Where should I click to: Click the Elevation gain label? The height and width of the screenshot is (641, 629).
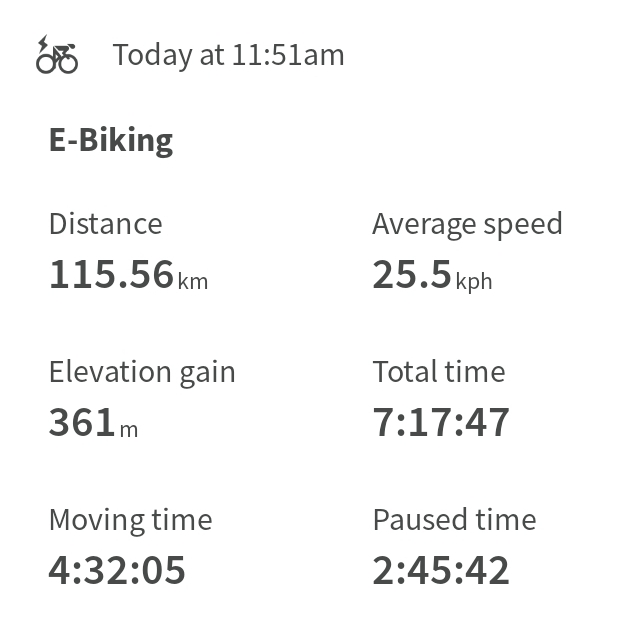[142, 372]
